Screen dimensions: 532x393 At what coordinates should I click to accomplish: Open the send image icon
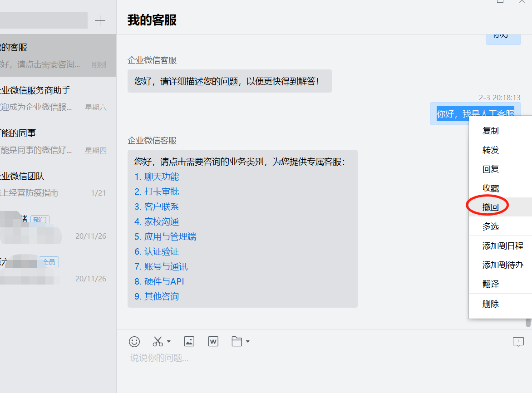click(189, 341)
